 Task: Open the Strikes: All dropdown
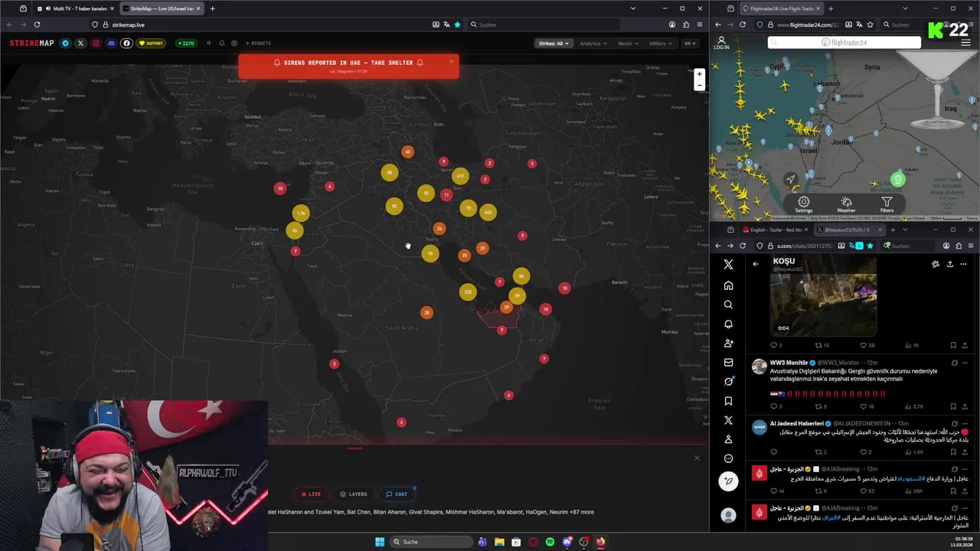(554, 44)
